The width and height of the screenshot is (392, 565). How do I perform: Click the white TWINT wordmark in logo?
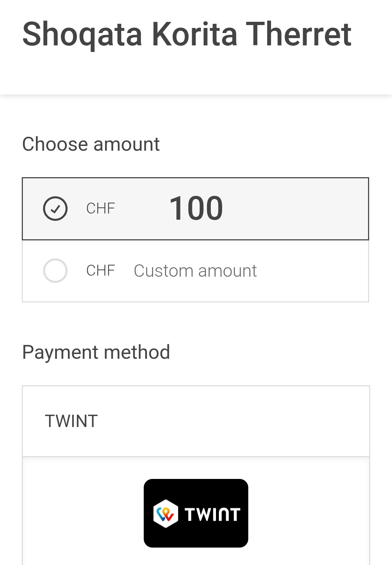pyautogui.click(x=212, y=514)
